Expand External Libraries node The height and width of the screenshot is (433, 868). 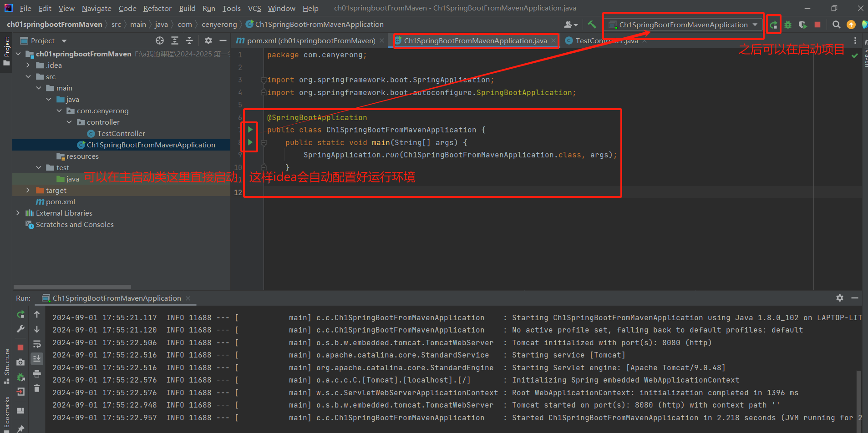pos(18,213)
